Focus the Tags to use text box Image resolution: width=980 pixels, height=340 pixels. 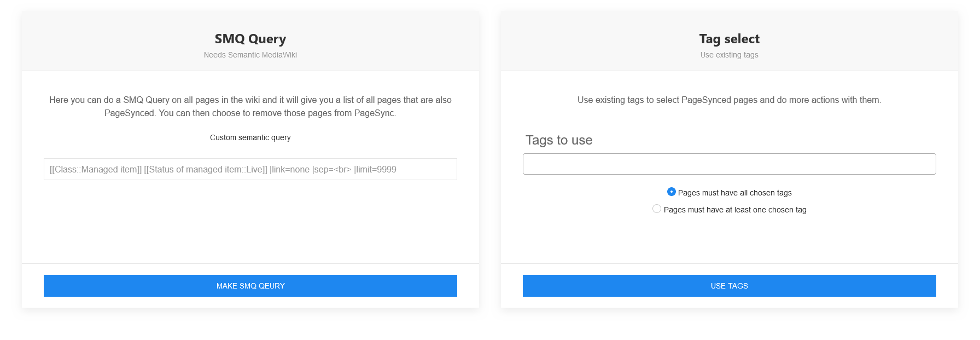pos(729,164)
